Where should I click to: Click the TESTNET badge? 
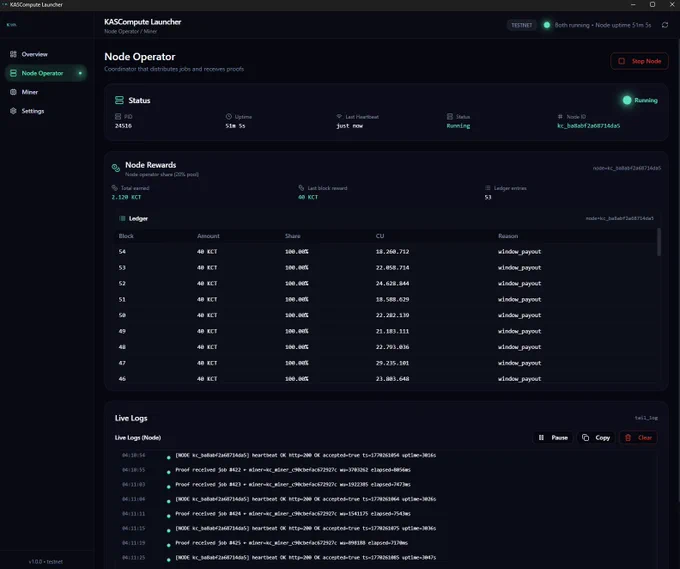[x=521, y=25]
